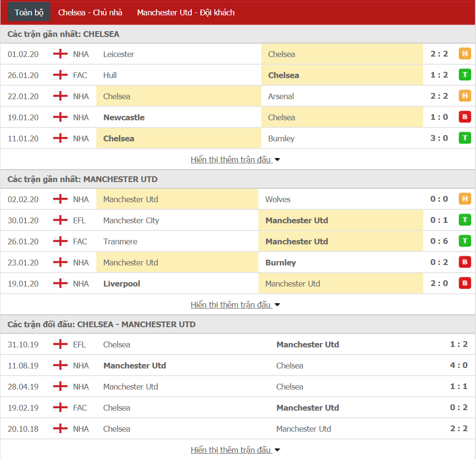
Task: Click the 2 : 2 score of Leicester match
Action: (439, 54)
